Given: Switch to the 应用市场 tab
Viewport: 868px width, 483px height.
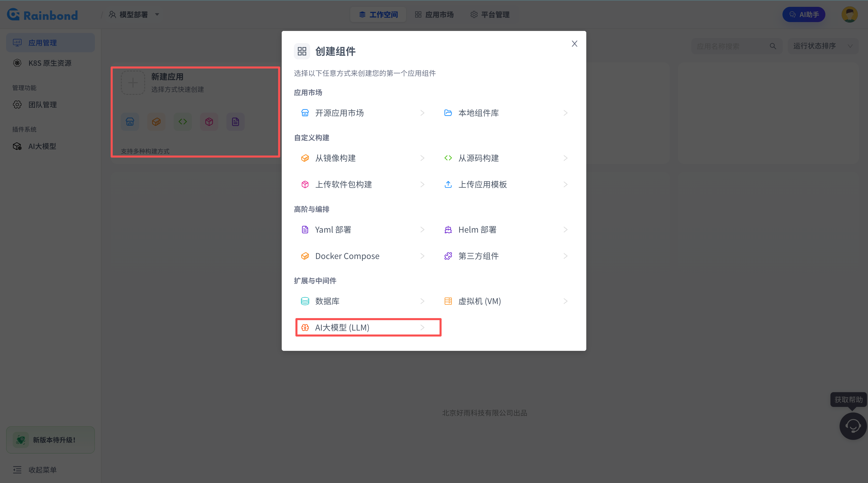Looking at the screenshot, I should click(434, 14).
